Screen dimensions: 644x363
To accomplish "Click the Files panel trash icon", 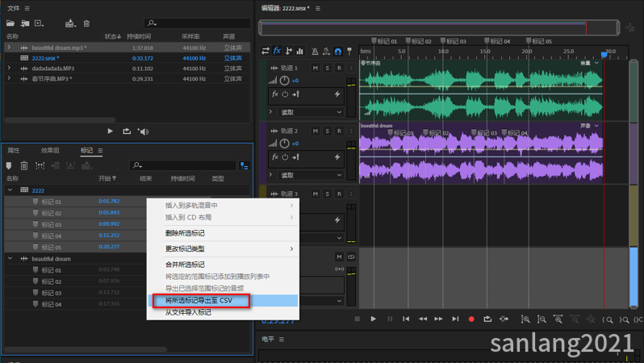I will coord(86,23).
